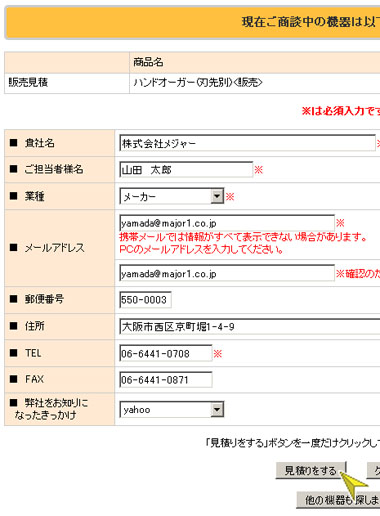Screen dimensions: 380x516
Task: Click the 郵便番号 label
Action: point(44,299)
